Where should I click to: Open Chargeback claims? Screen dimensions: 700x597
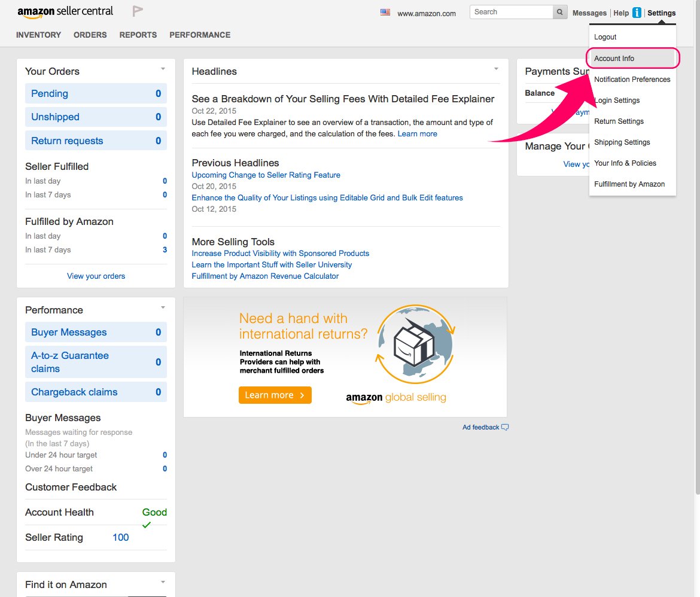coord(96,392)
